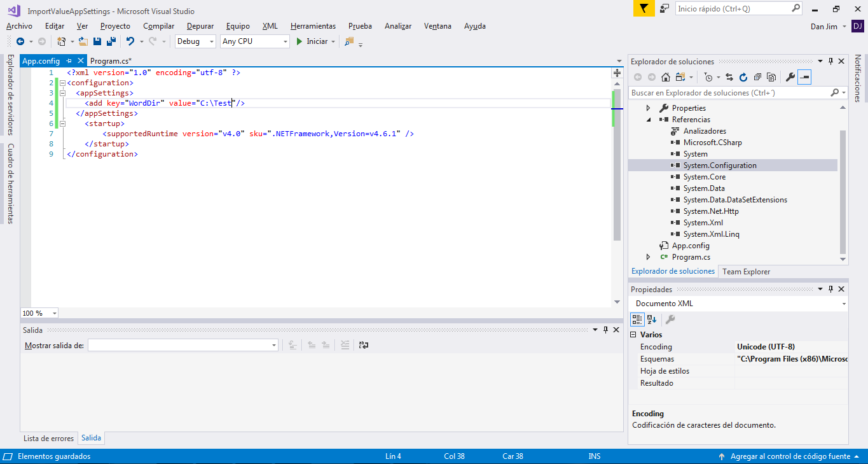Click the feedback flag icon in title bar
Image resolution: width=868 pixels, height=464 pixels.
tap(644, 9)
